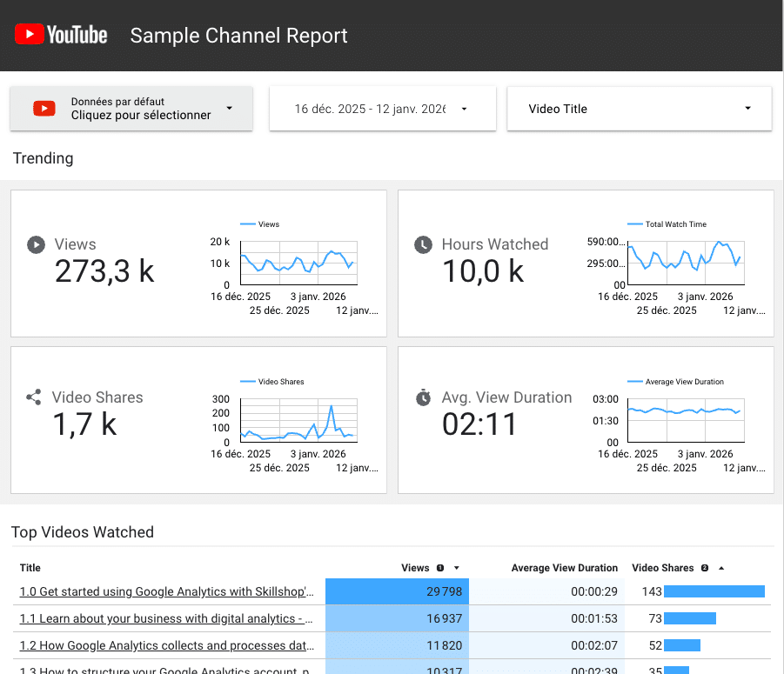Click the info badge beside Views column header

pyautogui.click(x=440, y=568)
